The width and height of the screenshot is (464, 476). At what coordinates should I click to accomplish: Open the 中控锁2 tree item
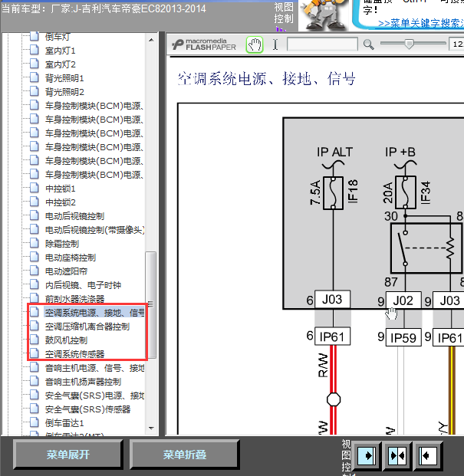[60, 202]
